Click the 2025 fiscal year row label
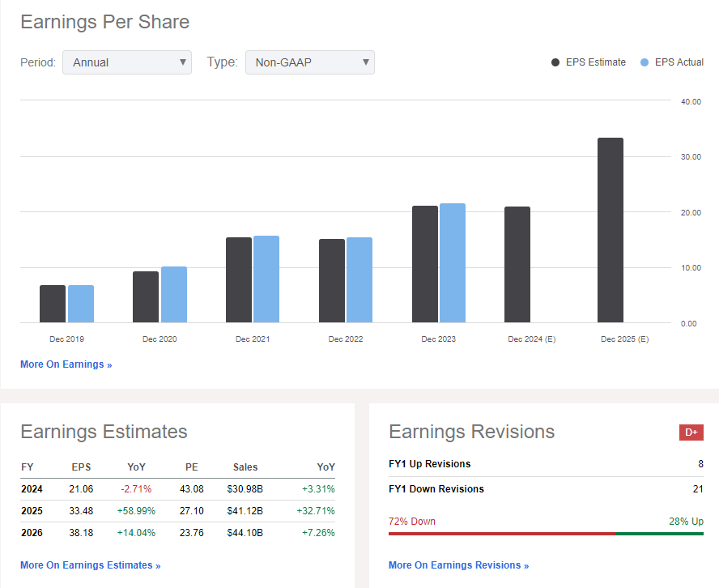719x588 pixels. pyautogui.click(x=32, y=511)
